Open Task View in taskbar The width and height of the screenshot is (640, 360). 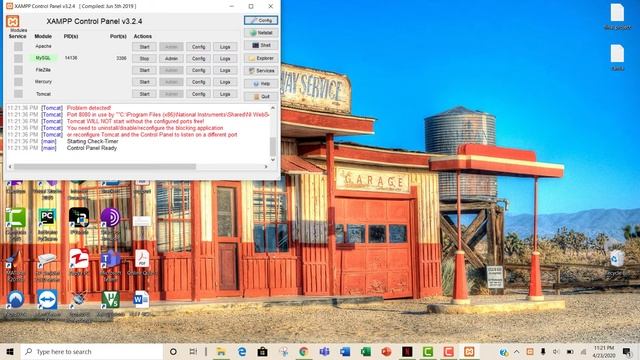tap(193, 351)
